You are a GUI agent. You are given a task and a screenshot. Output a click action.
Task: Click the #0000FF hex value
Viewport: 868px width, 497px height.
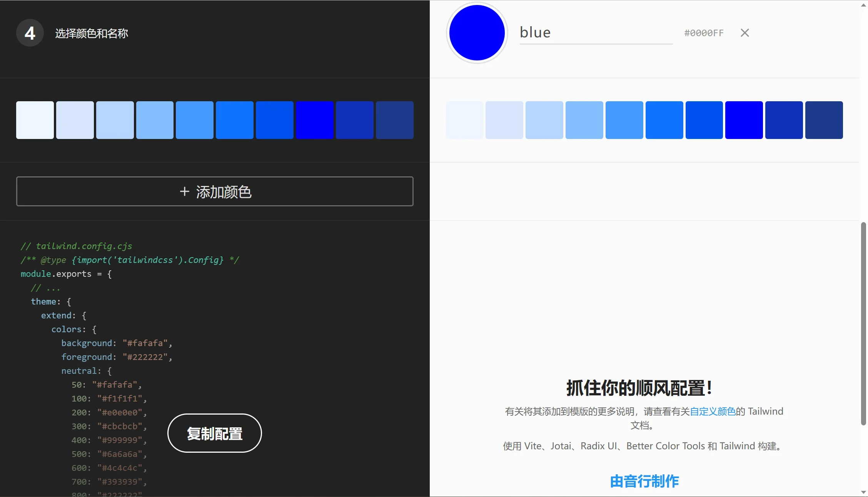704,33
